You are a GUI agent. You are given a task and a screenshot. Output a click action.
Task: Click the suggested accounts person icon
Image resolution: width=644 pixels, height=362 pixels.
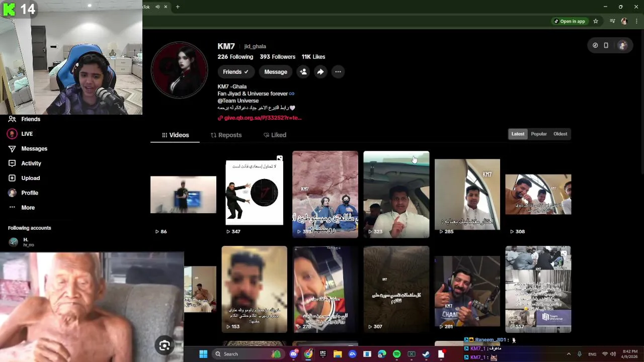(303, 72)
